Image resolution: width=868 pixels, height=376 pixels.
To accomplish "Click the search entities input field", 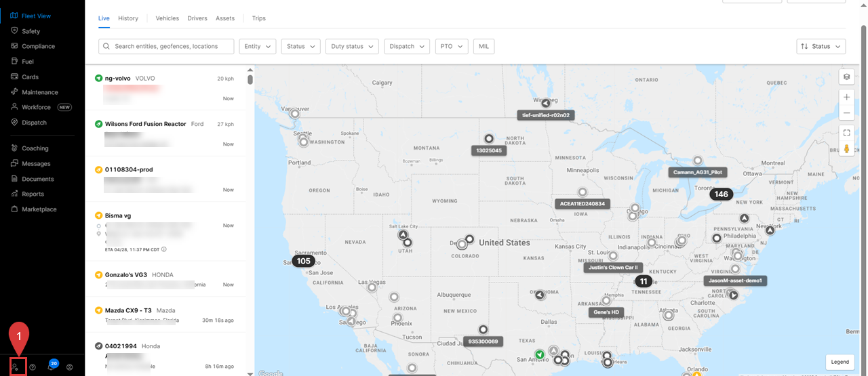I will pyautogui.click(x=166, y=46).
